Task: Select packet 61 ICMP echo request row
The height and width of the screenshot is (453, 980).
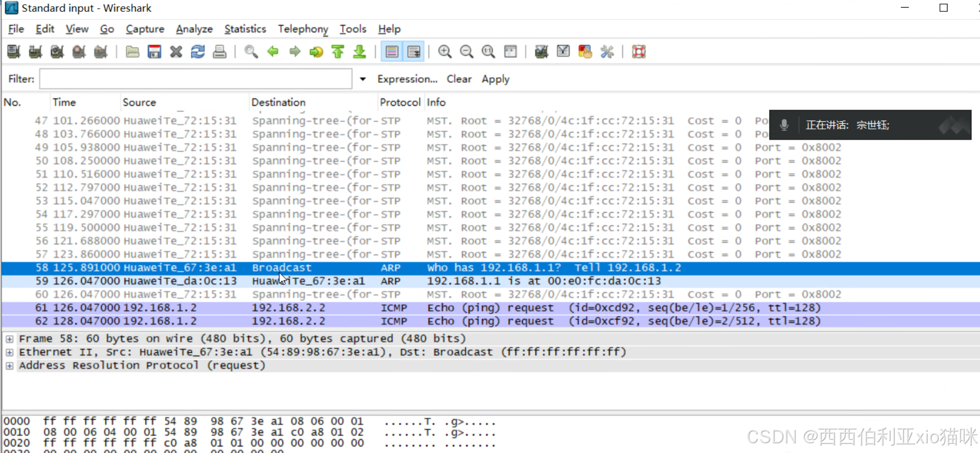Action: click(x=491, y=308)
